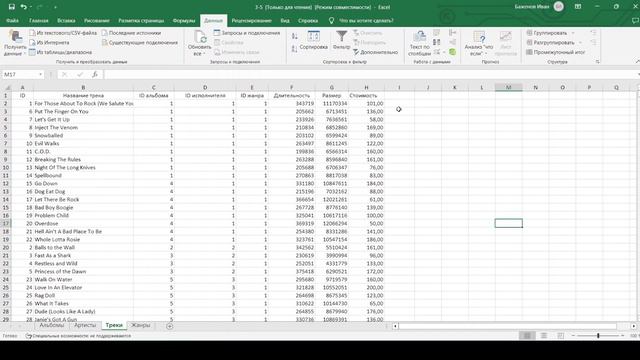This screenshot has width=640, height=360.
Task: Save the workbook from the quick access toolbar
Action: point(11,7)
